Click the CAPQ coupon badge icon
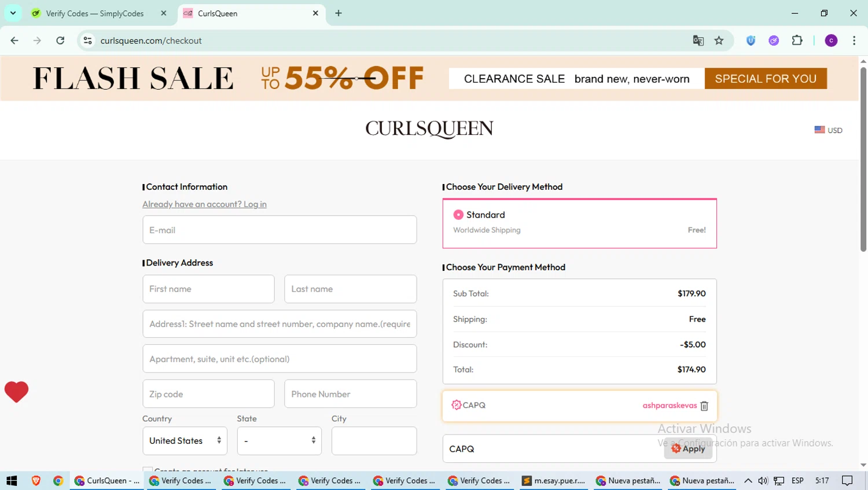Viewport: 868px width, 490px height. point(456,405)
